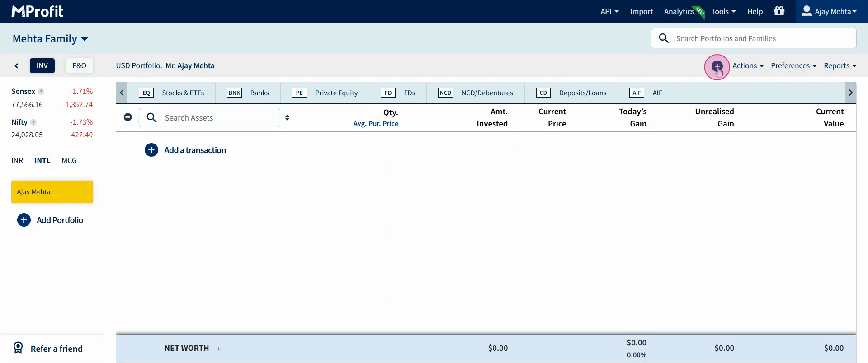Click the plus icon beside Actions
The image size is (868, 363).
(717, 66)
